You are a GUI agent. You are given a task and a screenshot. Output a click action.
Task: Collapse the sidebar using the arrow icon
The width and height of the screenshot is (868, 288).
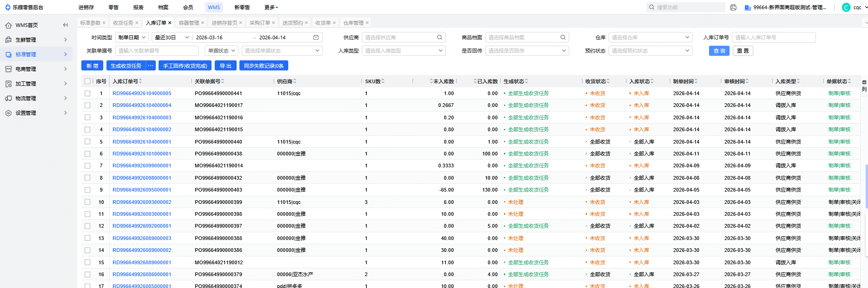[65, 25]
